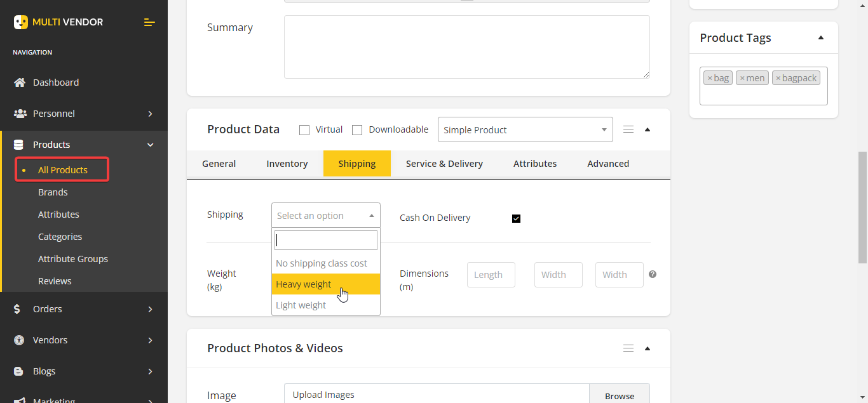Image resolution: width=868 pixels, height=403 pixels.
Task: Click the help question mark next to Dimensions
Action: (x=653, y=274)
